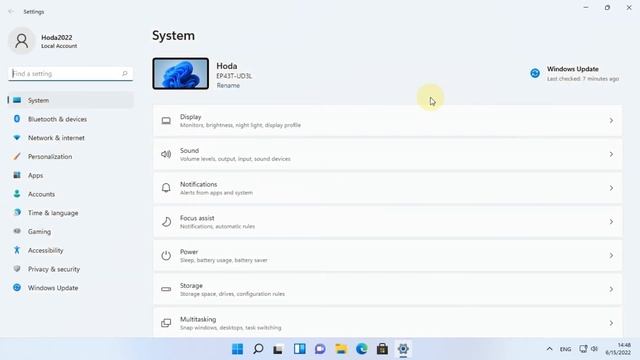
Task: Expand the Focus assist row chevron
Action: click(x=611, y=222)
